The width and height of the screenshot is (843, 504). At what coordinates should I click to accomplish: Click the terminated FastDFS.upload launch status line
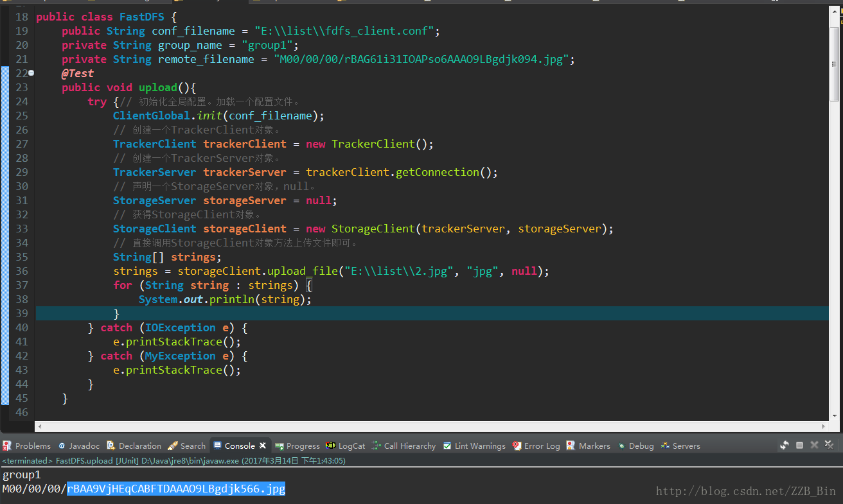(x=174, y=461)
